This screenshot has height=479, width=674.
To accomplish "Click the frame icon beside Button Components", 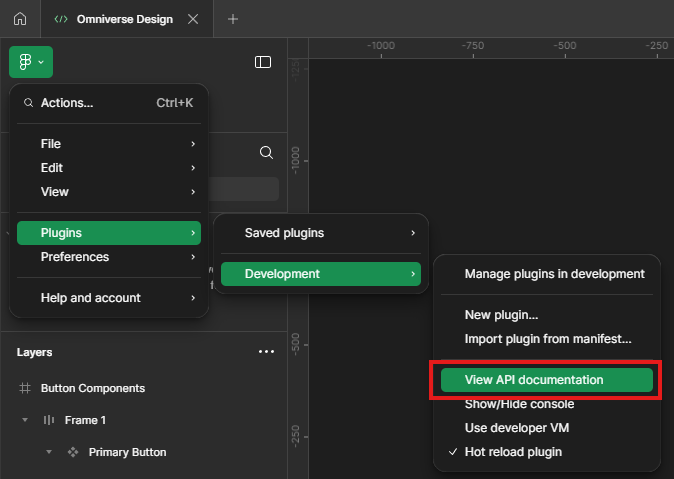I will 25,388.
